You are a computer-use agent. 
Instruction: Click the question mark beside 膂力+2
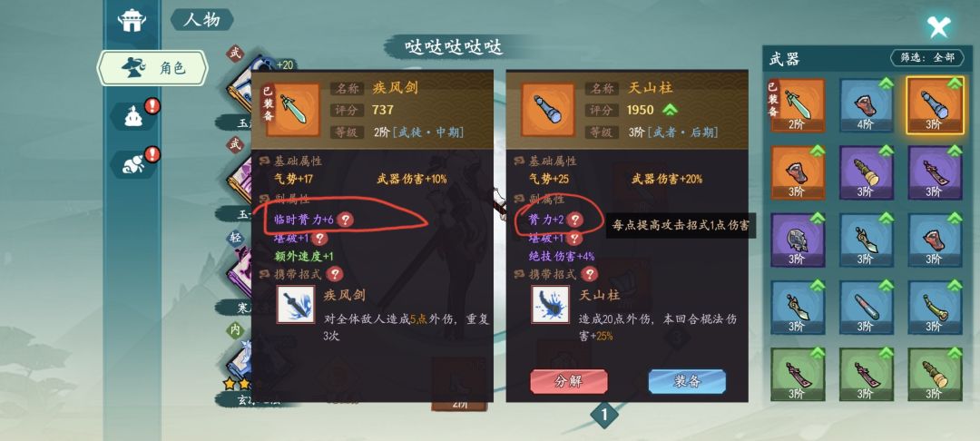[575, 220]
